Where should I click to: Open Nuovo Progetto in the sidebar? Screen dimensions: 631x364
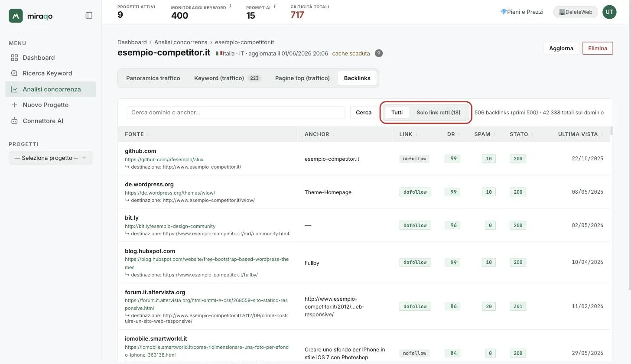click(51, 105)
